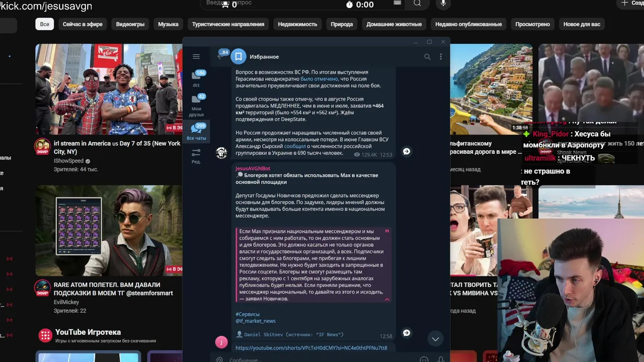Click the YouTube search magnifier button
This screenshot has height=362, width=644.
pos(417,4)
